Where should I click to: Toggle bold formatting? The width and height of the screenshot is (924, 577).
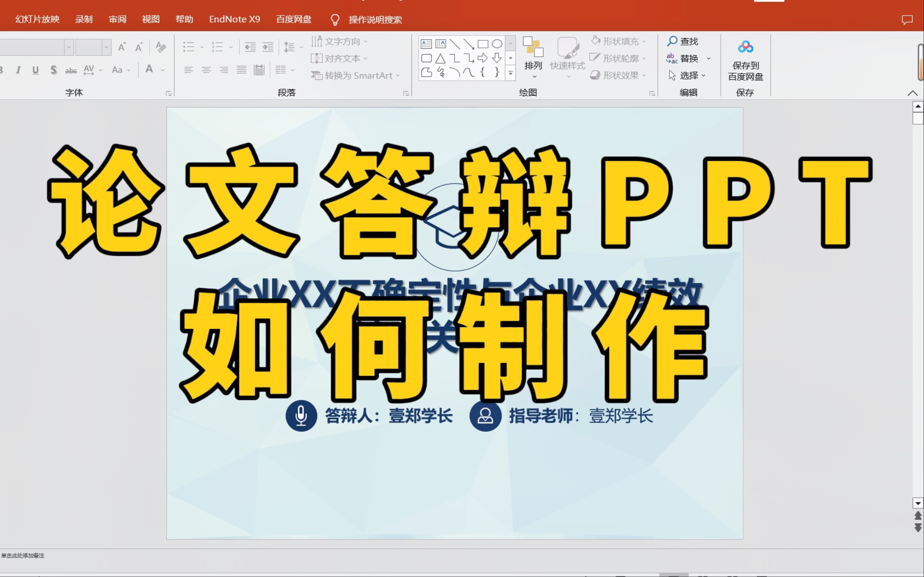[2, 70]
